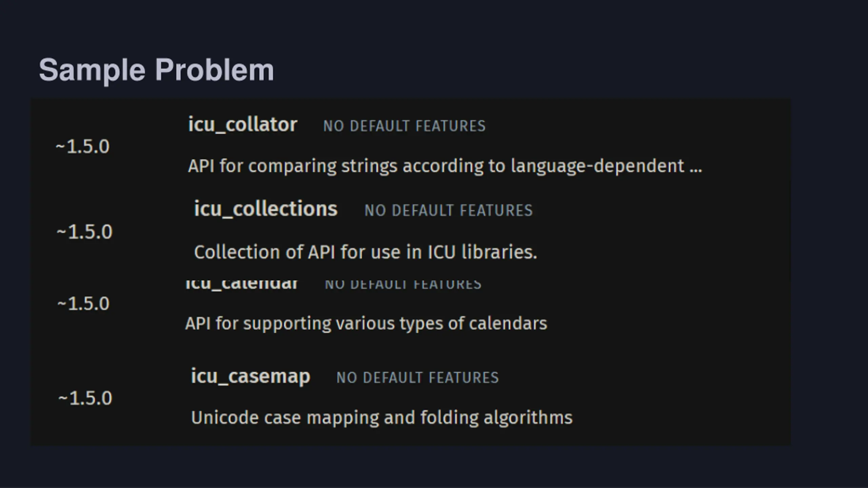Select the ~1.5.0 version beside icu_collator
868x488 pixels.
coord(83,147)
